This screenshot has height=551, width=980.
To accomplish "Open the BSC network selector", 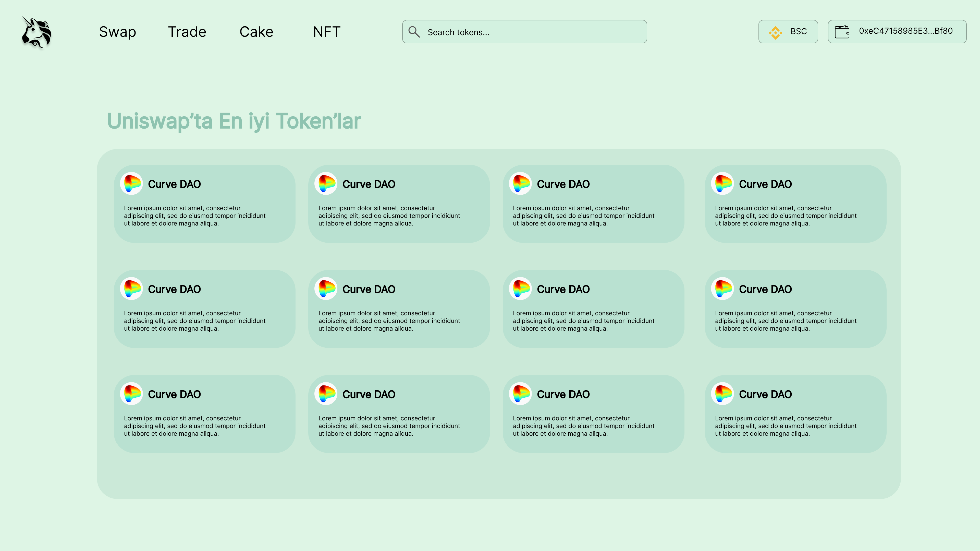I will 788,32.
